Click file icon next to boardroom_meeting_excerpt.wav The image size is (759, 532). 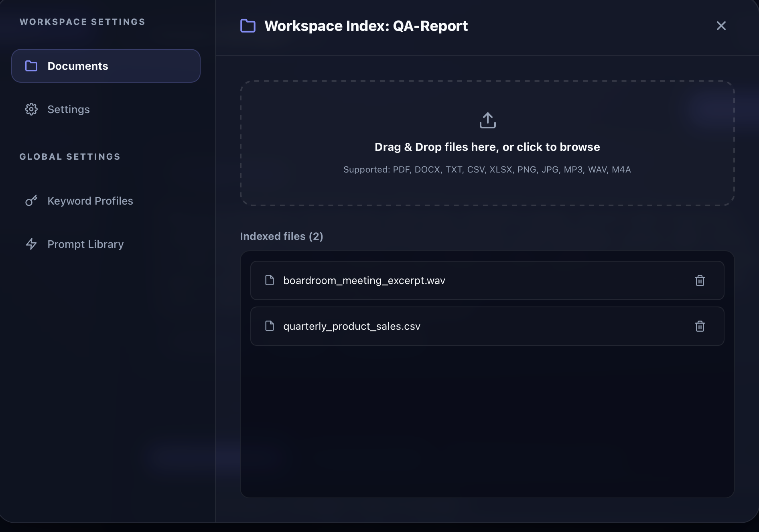click(270, 280)
